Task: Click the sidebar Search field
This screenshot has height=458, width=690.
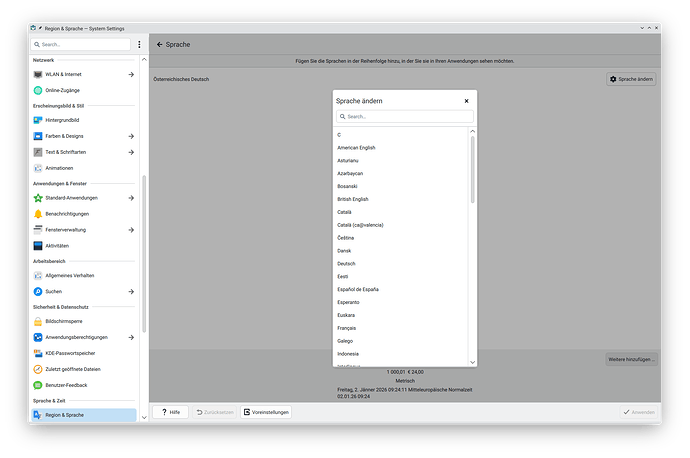Action: click(81, 44)
